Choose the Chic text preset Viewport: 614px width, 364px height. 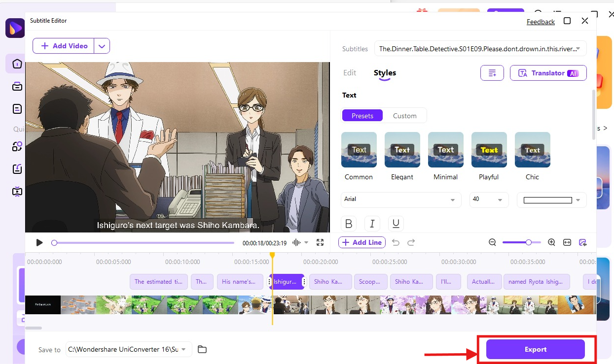click(x=533, y=150)
